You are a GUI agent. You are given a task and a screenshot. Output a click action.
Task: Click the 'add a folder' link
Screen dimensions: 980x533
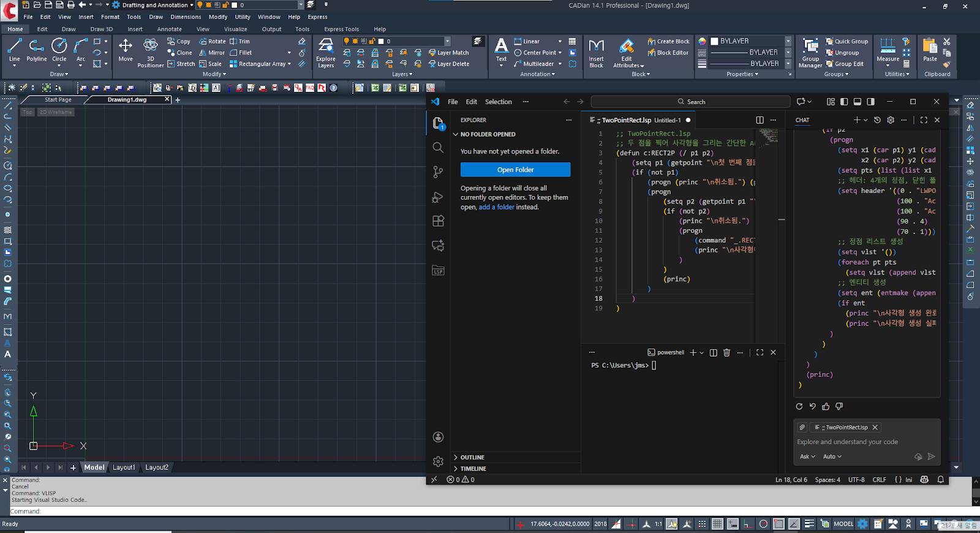coord(496,207)
